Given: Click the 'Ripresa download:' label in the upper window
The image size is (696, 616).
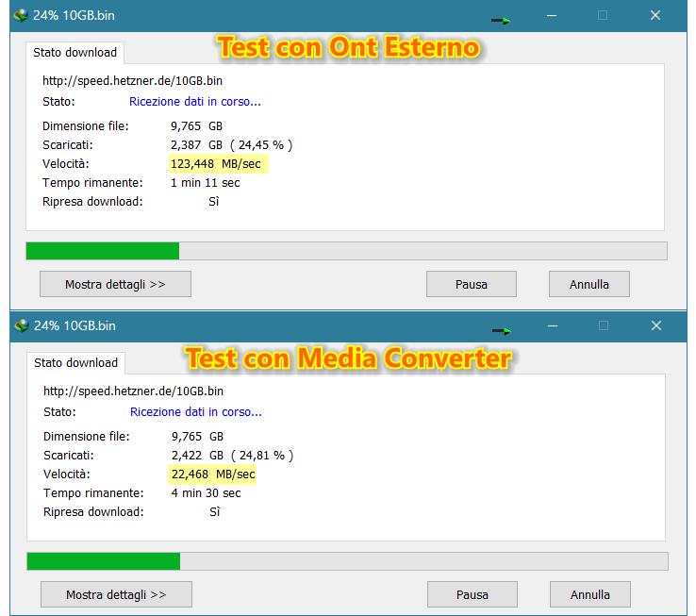Looking at the screenshot, I should [x=92, y=202].
